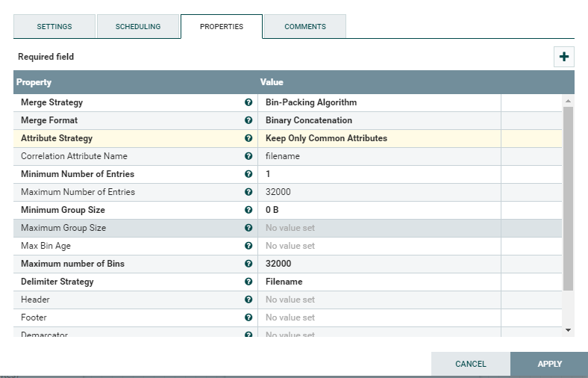
Task: Set a value for Footer property
Action: pos(379,317)
